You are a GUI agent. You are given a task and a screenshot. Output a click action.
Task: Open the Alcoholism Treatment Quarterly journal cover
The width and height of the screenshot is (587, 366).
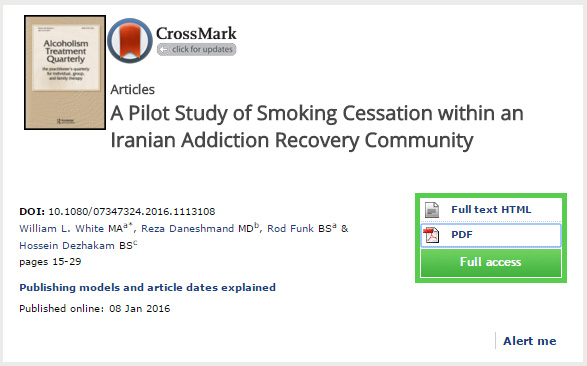(65, 73)
